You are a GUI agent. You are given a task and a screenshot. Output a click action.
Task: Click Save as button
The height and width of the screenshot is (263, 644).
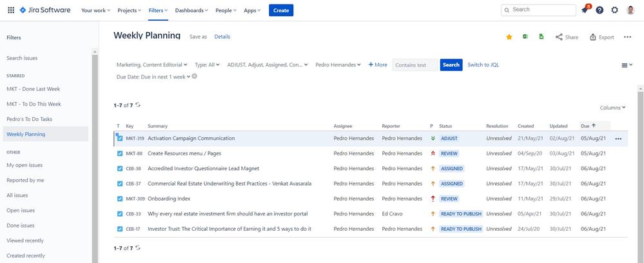pos(198,37)
